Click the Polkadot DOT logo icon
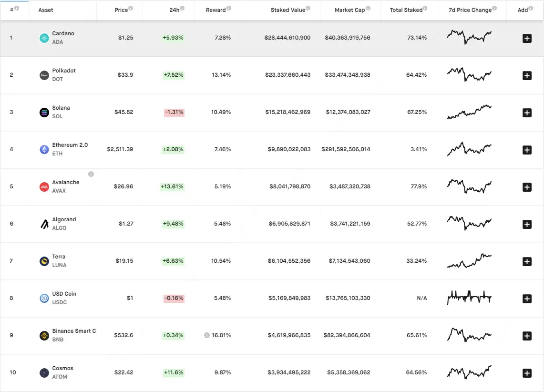This screenshot has height=392, width=544. tap(44, 75)
